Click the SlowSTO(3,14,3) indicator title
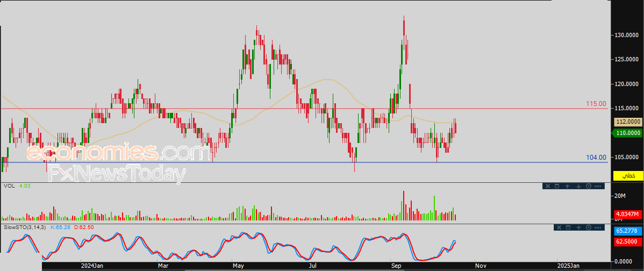The image size is (644, 271). 24,227
